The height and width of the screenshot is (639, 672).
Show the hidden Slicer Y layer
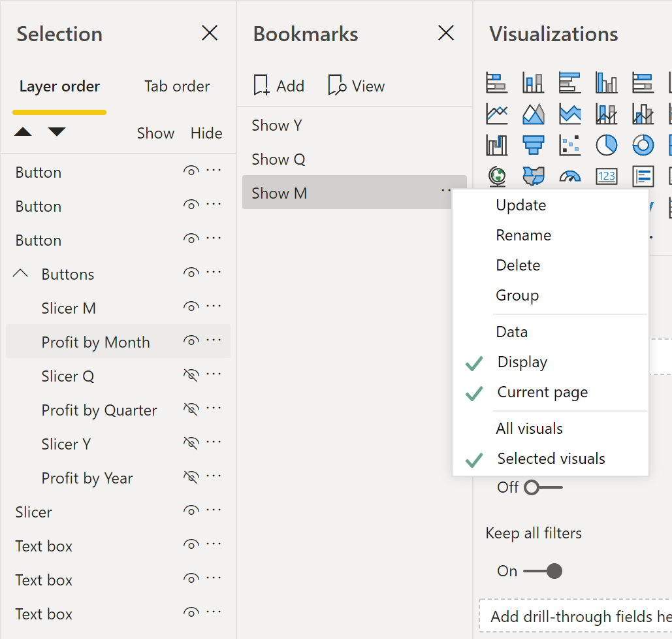(191, 442)
